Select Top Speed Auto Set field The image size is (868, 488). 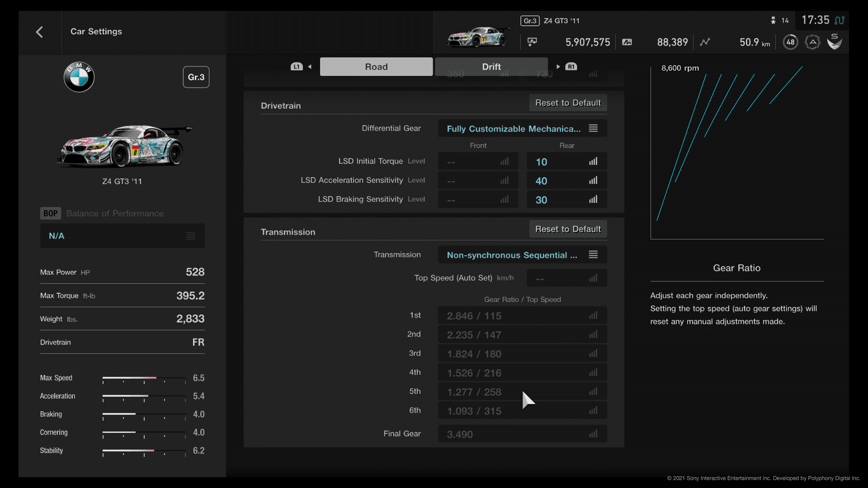pos(566,278)
